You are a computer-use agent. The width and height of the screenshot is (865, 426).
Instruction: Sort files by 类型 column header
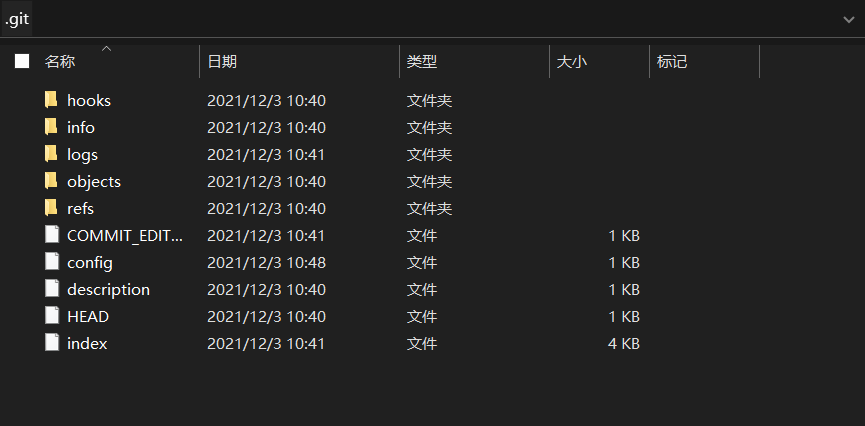[x=422, y=62]
